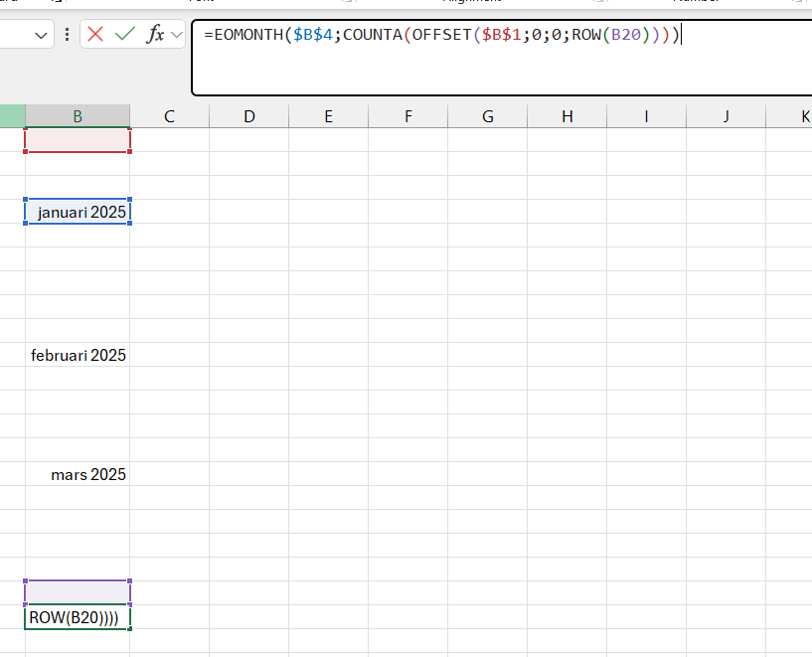The image size is (812, 657).
Task: Click the red-highlighted cell at top of column B
Action: [78, 140]
